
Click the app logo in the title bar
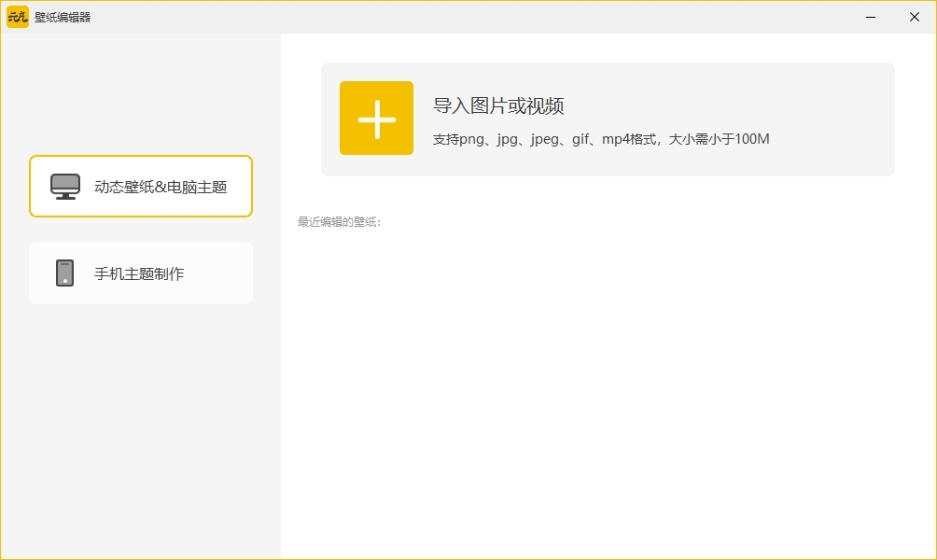coord(16,17)
